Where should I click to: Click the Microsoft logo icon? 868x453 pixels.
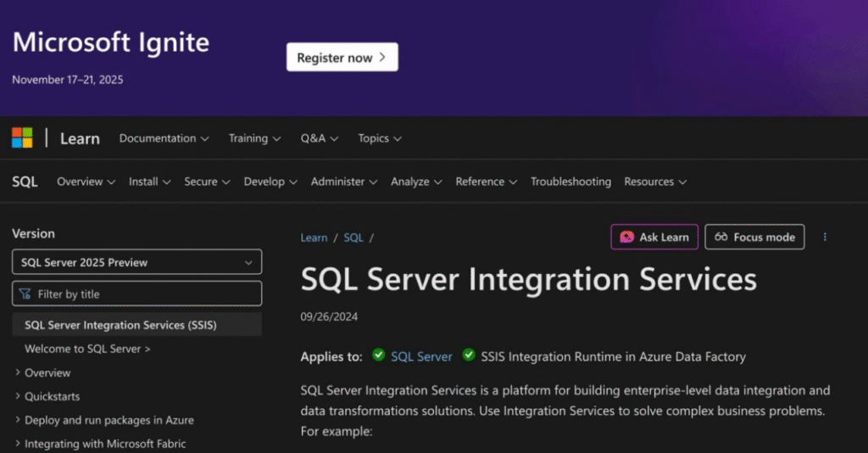point(22,137)
